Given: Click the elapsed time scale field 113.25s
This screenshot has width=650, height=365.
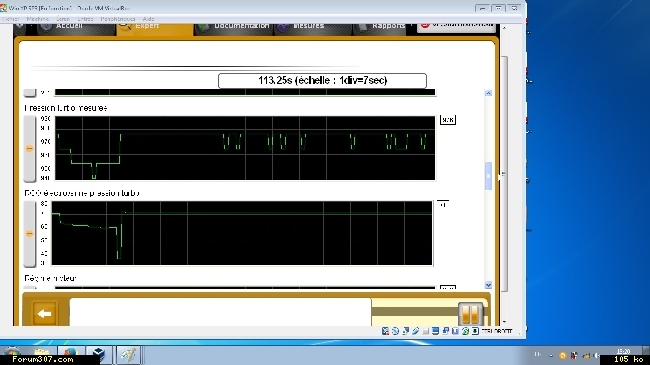Looking at the screenshot, I should 322,80.
